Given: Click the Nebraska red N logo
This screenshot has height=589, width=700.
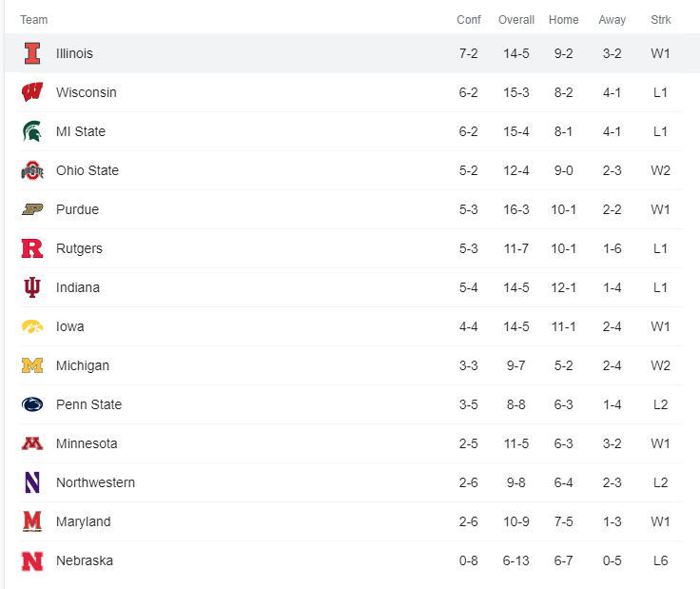Looking at the screenshot, I should click(32, 560).
